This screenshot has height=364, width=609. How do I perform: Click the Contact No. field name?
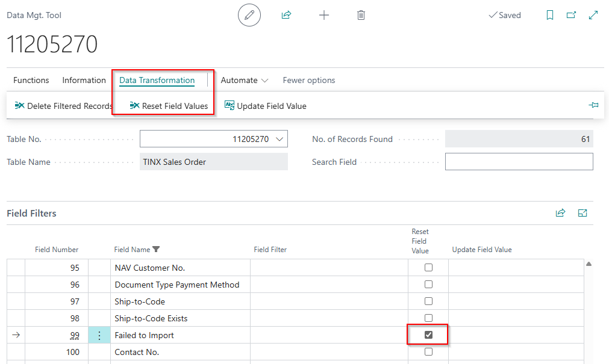[136, 352]
